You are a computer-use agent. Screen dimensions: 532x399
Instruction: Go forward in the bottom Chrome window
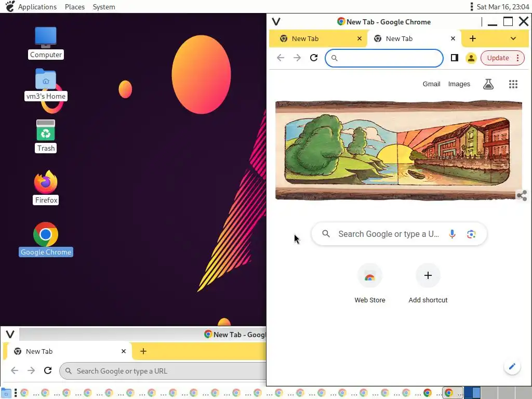(x=31, y=370)
